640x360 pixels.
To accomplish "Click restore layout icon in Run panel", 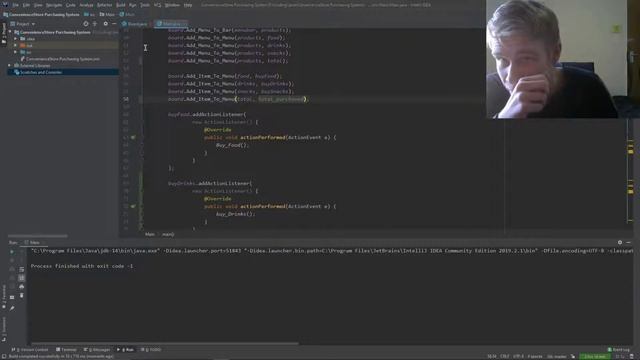I will [x=12, y=298].
